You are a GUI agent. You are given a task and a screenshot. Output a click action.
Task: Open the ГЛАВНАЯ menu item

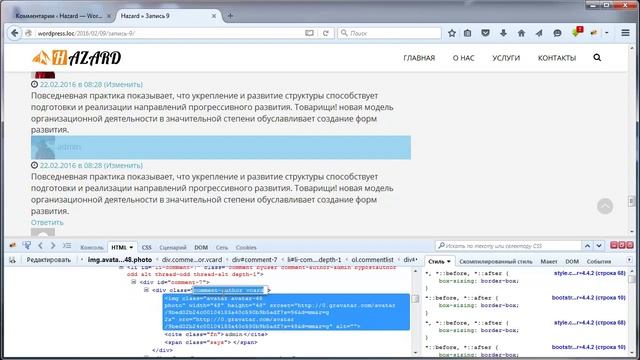(419, 58)
